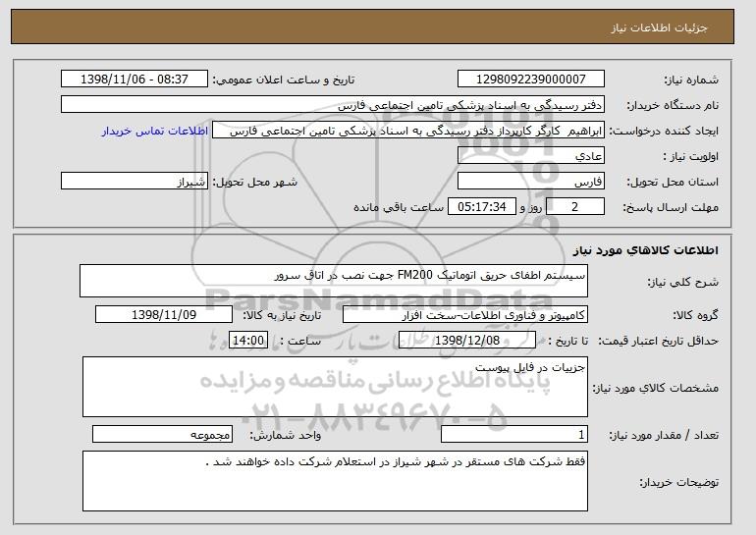Click the label نام دستگاه خریدار
Viewport: 756px width, 535px height.
coord(673,105)
